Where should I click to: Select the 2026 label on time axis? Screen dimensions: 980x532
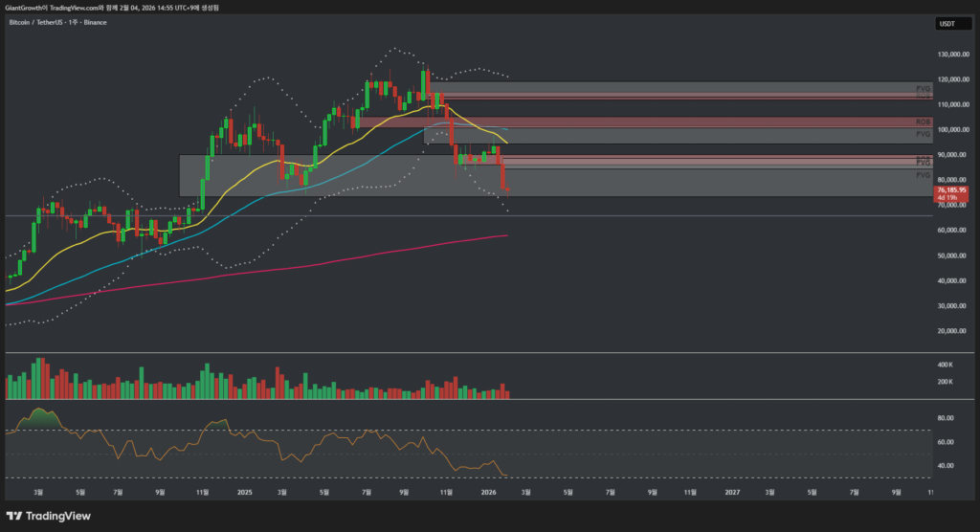(x=488, y=492)
